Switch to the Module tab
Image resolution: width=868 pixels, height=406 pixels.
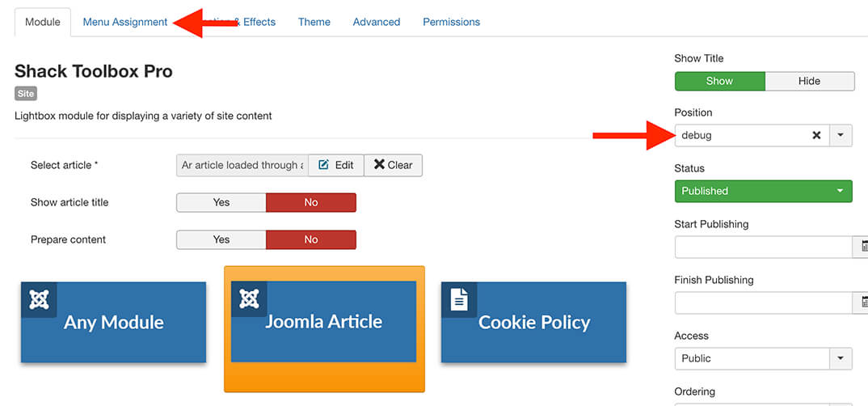[43, 22]
